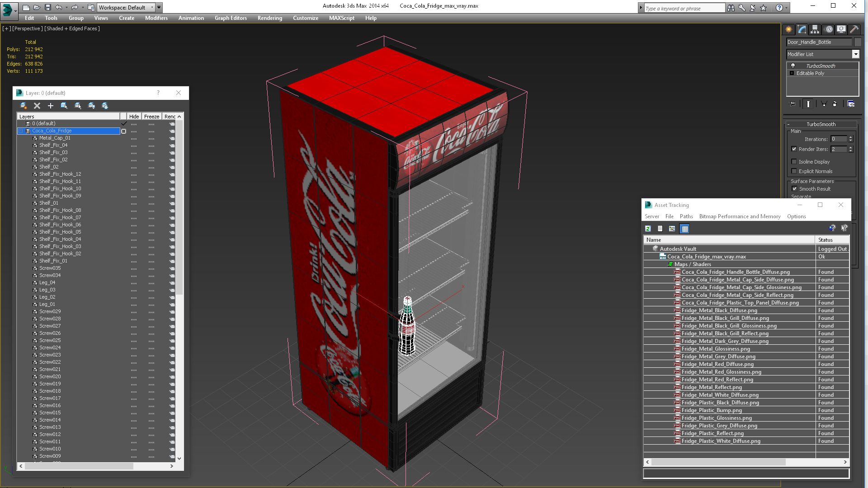
Task: Collapse the TurboSmooth rollout header
Action: pyautogui.click(x=821, y=124)
